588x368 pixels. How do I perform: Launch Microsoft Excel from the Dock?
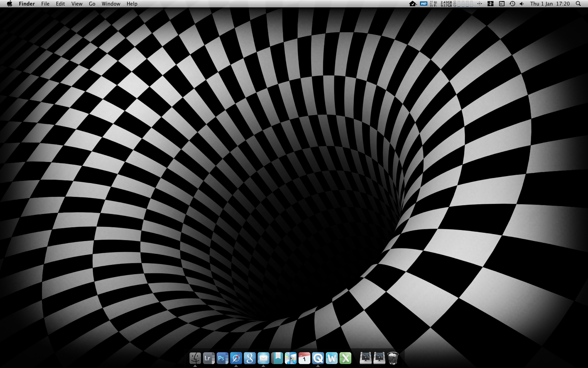[345, 358]
